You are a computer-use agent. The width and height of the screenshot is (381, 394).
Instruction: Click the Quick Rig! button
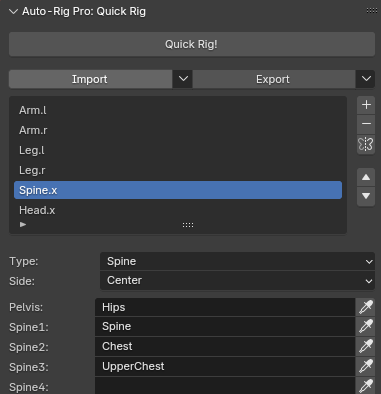(192, 44)
